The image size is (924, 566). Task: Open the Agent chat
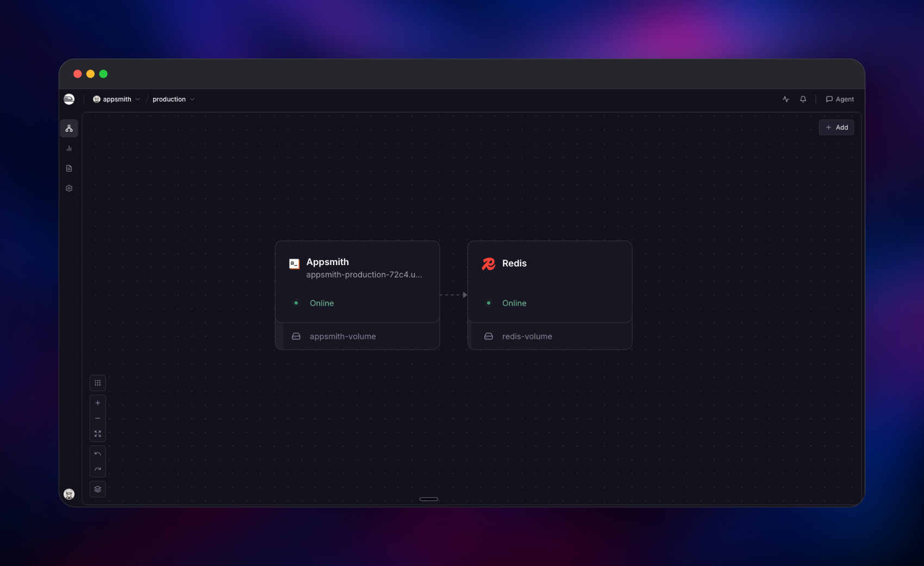[x=840, y=99]
